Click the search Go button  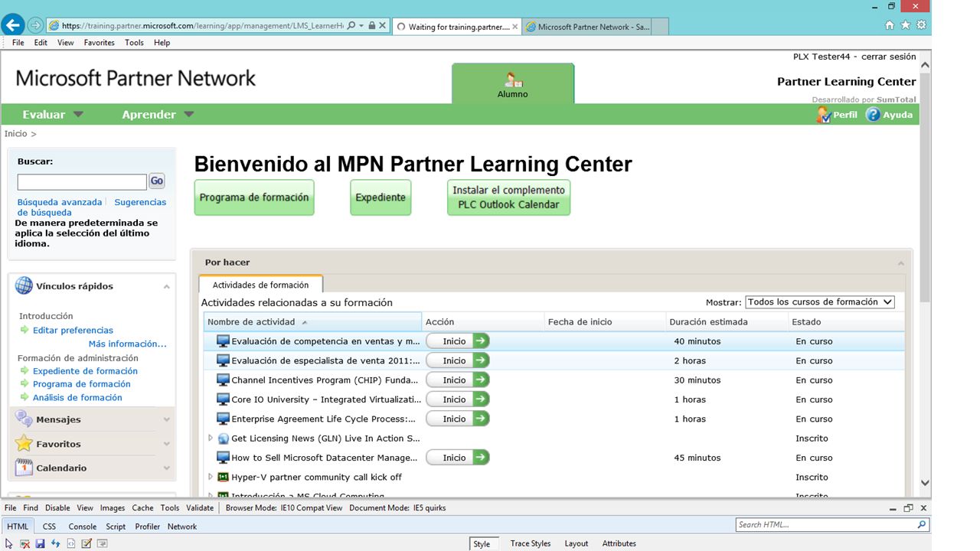[157, 181]
